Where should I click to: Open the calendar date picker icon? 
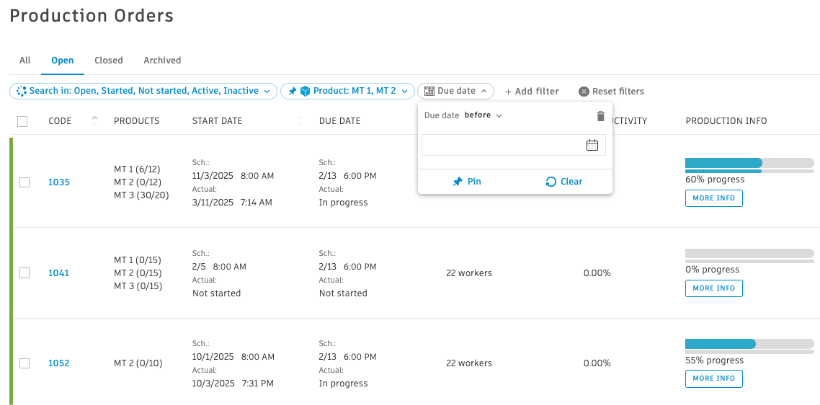pos(592,145)
